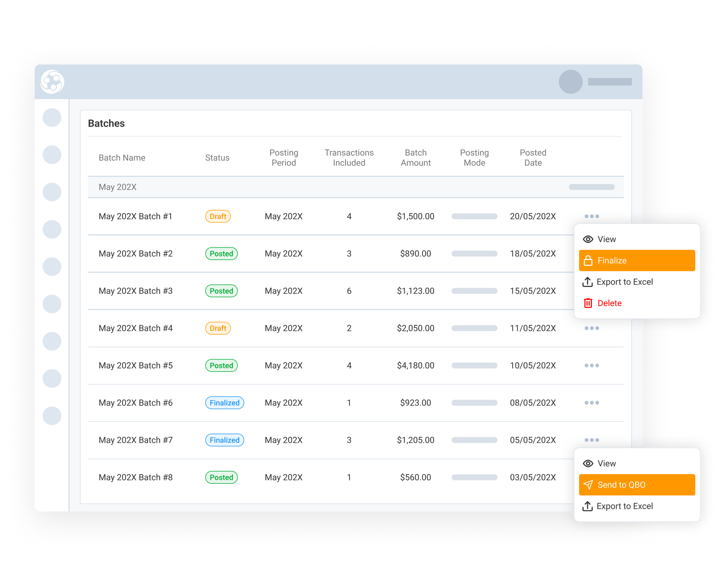Choose Export to Excel below Send to QBO
This screenshot has width=728, height=586.
click(x=637, y=506)
